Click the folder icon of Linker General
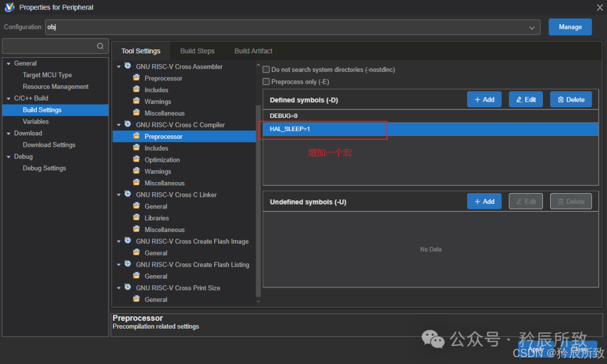607x364 pixels. (136, 206)
